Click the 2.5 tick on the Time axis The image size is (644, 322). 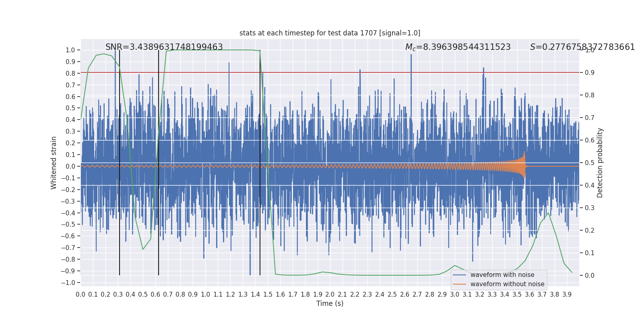392,295
